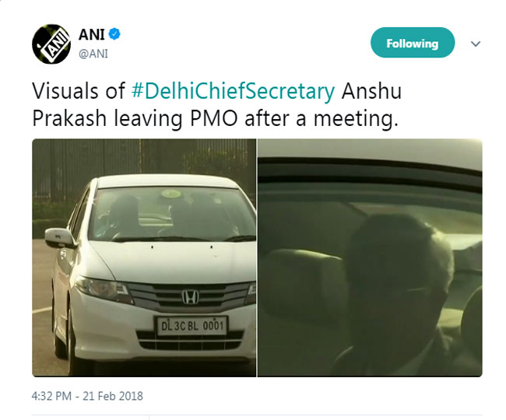The width and height of the screenshot is (506, 420).
Task: Open the ANI profile avatar
Action: (51, 44)
